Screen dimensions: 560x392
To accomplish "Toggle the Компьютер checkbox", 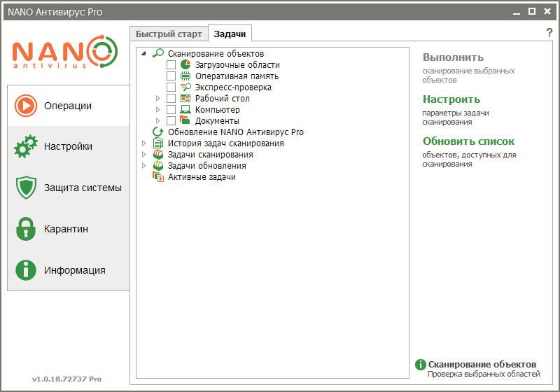I will [171, 110].
